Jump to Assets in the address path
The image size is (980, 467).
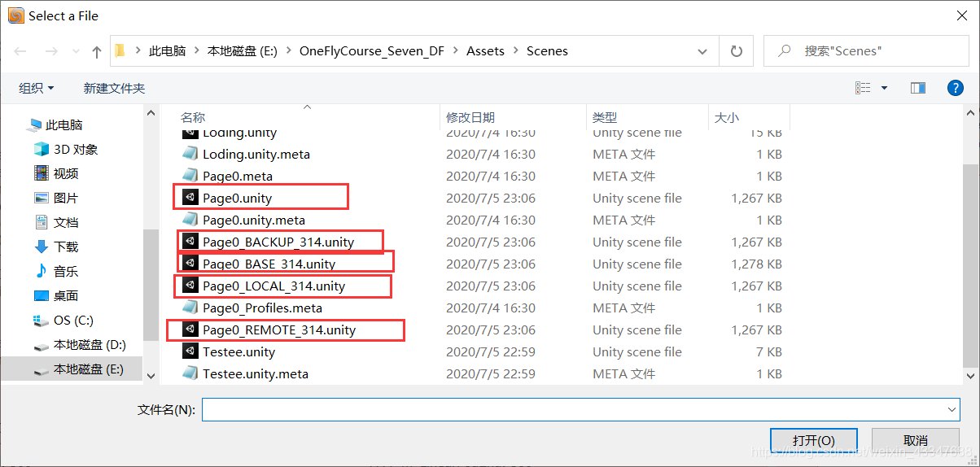pyautogui.click(x=485, y=51)
